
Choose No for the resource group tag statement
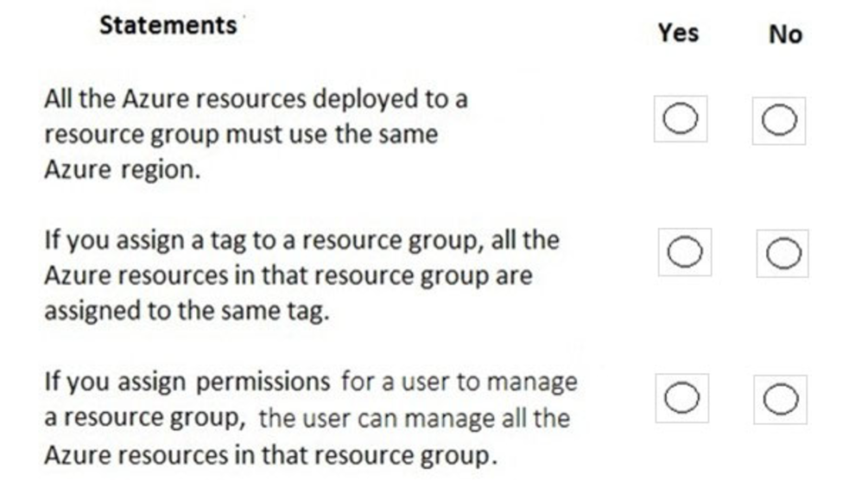pos(783,254)
